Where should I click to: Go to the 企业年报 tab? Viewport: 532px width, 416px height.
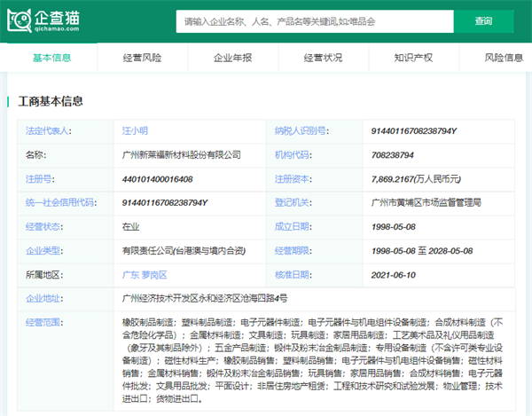[x=232, y=58]
